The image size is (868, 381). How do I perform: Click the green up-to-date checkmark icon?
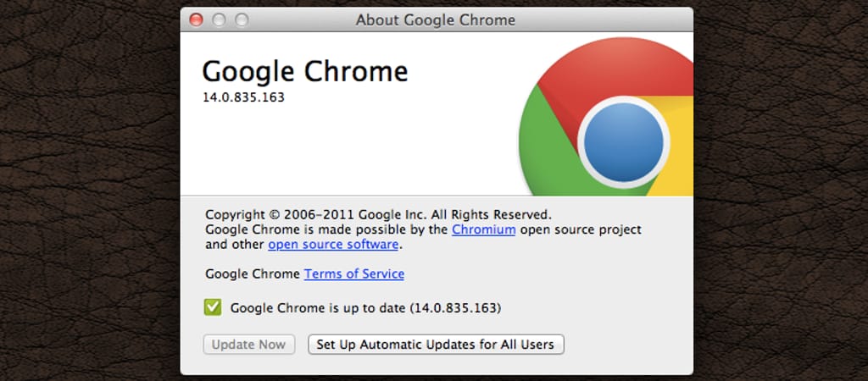[213, 307]
